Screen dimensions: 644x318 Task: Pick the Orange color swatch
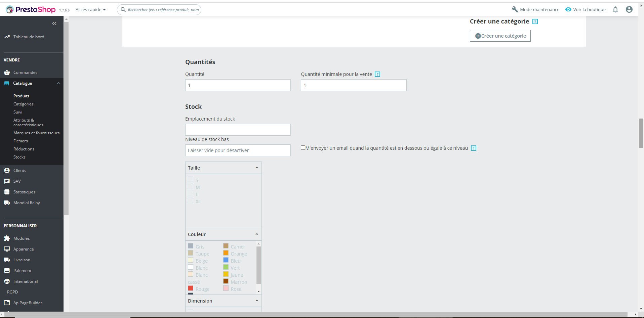(x=226, y=253)
